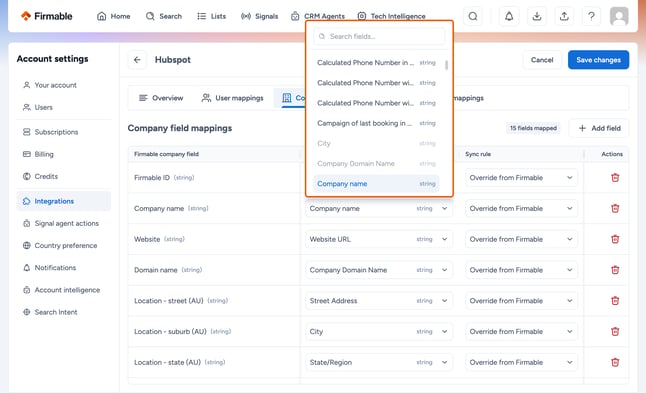
Task: Click the Firmable company field column header
Action: (166, 154)
